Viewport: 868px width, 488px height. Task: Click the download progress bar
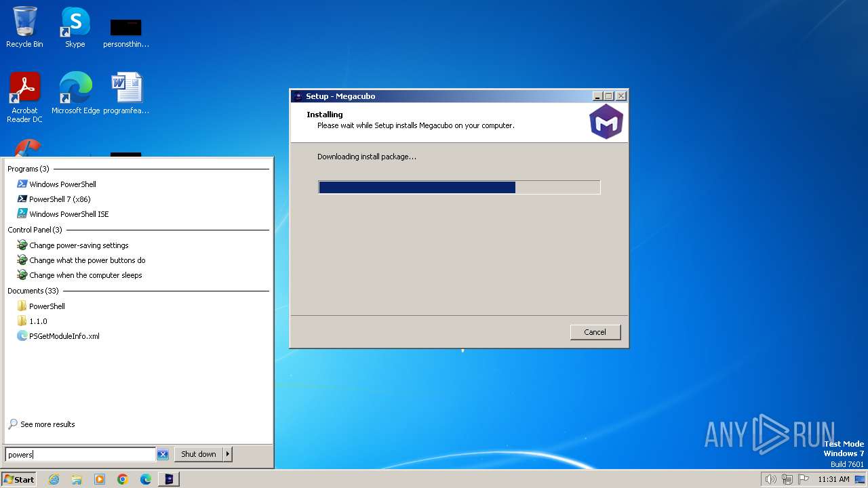(x=459, y=187)
